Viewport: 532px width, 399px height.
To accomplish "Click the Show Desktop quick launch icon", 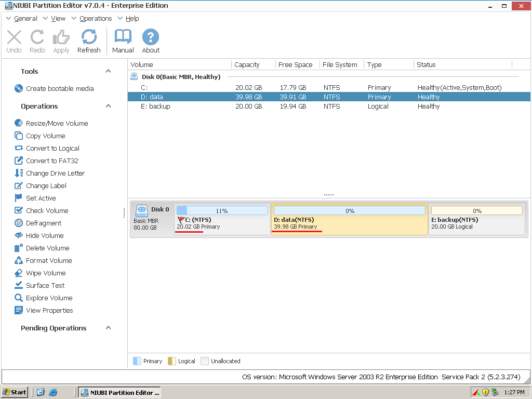I will 41,392.
